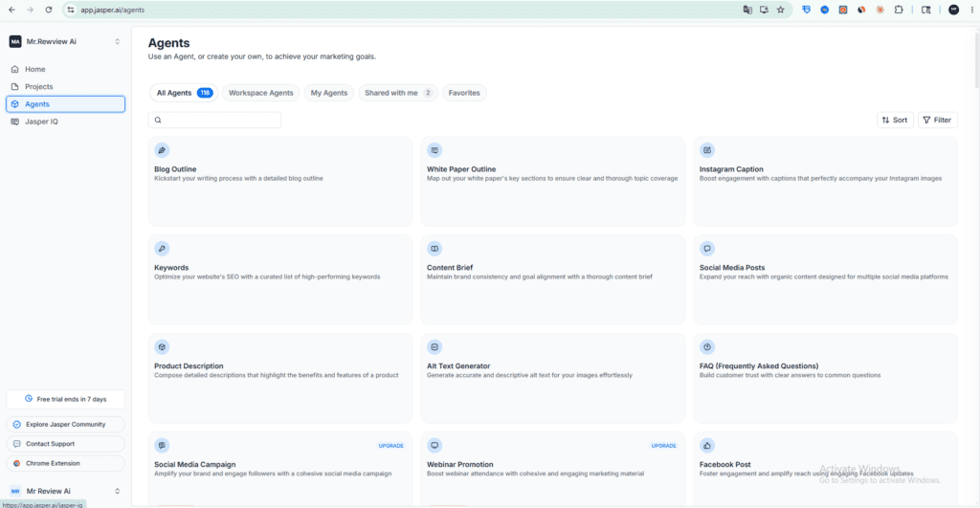Viewport: 980px width, 508px height.
Task: Open the browser extensions puzzle icon
Action: click(899, 10)
